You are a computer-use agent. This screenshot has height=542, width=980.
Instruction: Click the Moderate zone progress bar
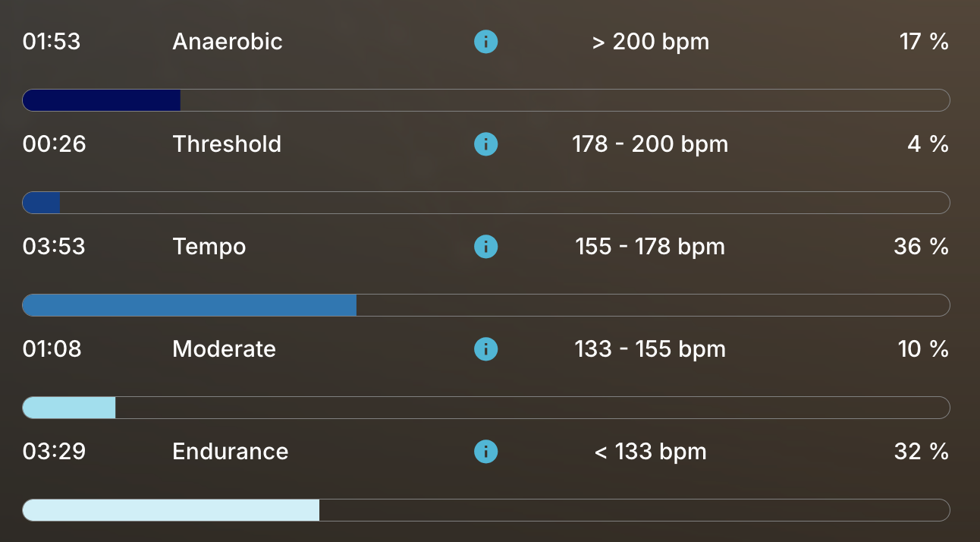485,408
